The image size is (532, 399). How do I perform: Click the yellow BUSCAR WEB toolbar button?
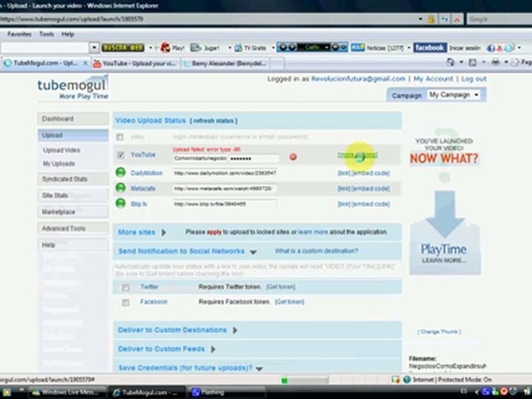123,48
